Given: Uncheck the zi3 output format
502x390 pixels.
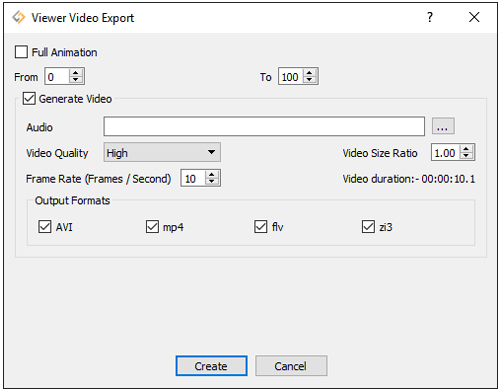Looking at the screenshot, I should pos(368,227).
